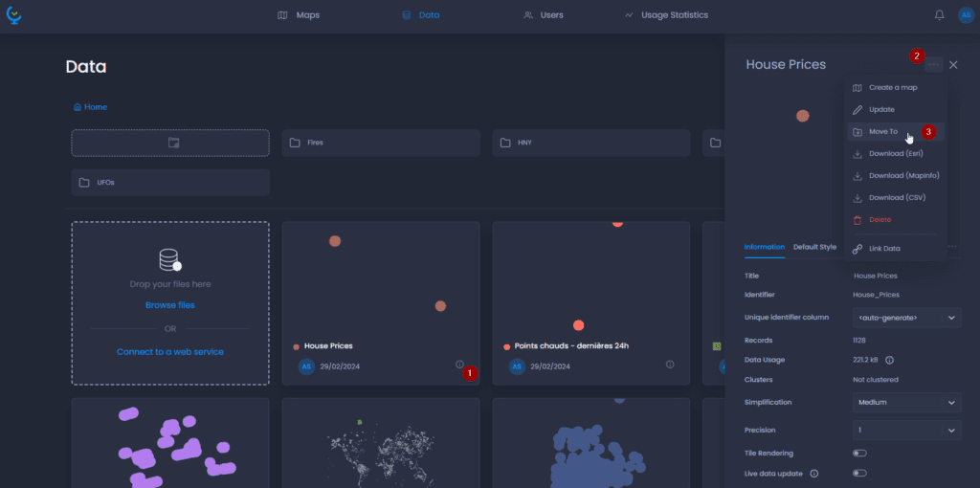This screenshot has width=980, height=488.
Task: Choose Download (CSV) from the menu
Action: tap(895, 197)
